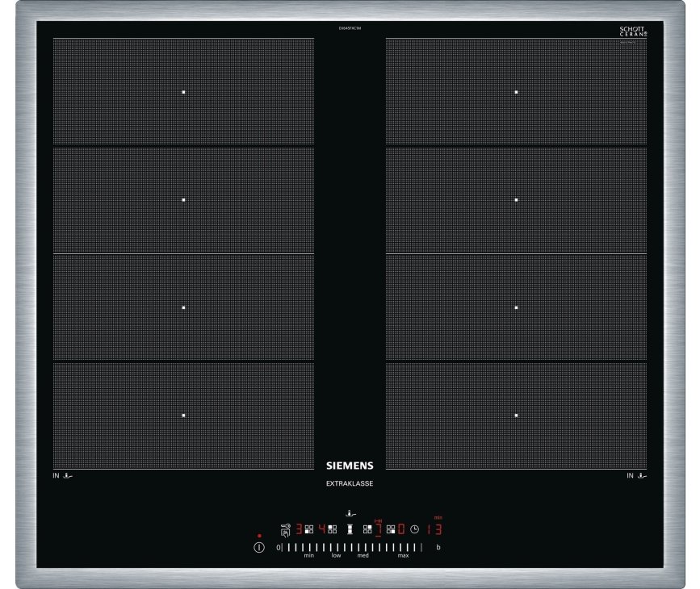Tap the 'b' boost setting

coord(438,547)
